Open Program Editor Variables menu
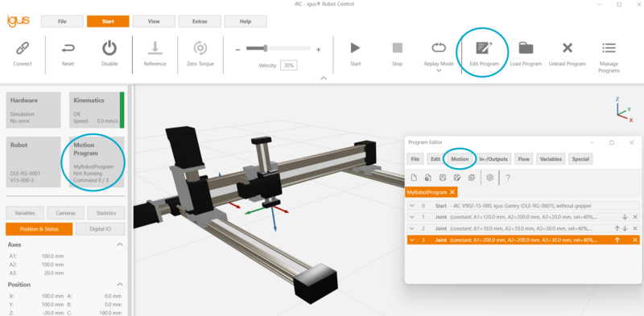644x316 pixels. point(551,159)
